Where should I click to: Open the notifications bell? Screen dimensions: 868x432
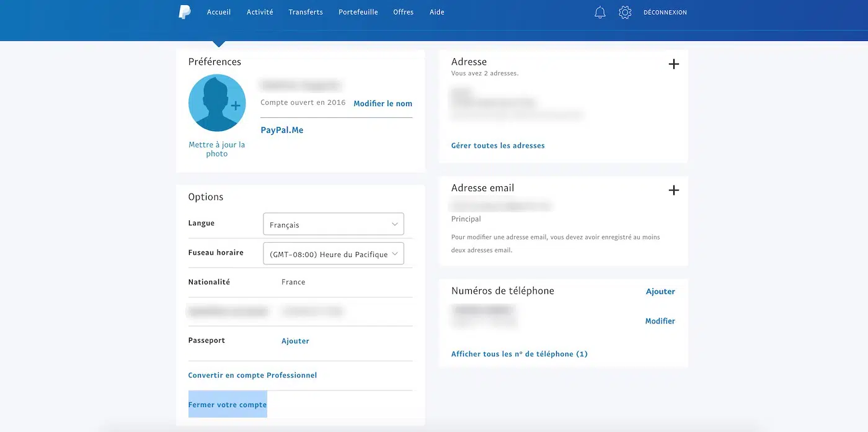pos(600,12)
